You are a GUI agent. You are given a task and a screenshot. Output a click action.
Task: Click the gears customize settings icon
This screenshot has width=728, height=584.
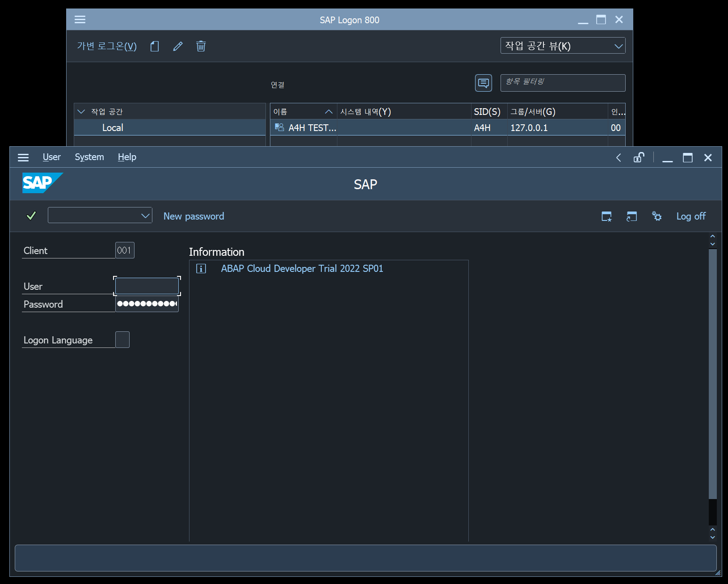(x=656, y=216)
